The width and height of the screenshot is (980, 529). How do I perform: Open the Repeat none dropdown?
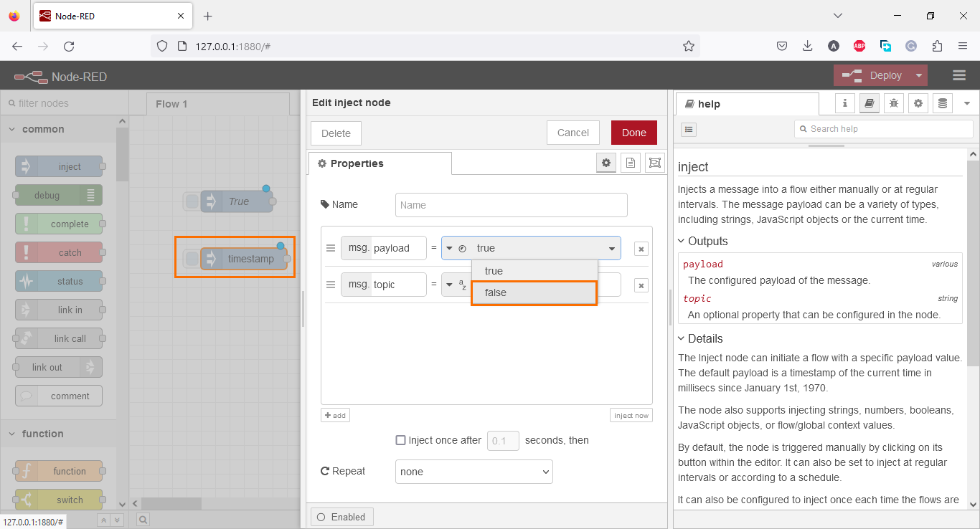click(x=474, y=472)
